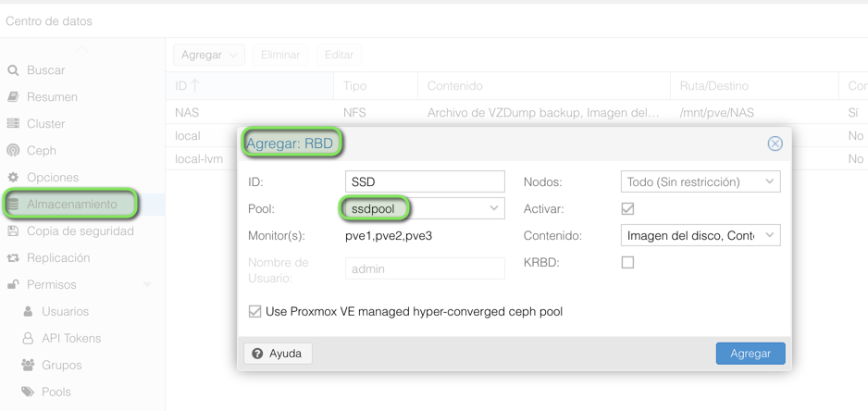The image size is (868, 411).
Task: Toggle the Activar checkbox
Action: pos(627,209)
